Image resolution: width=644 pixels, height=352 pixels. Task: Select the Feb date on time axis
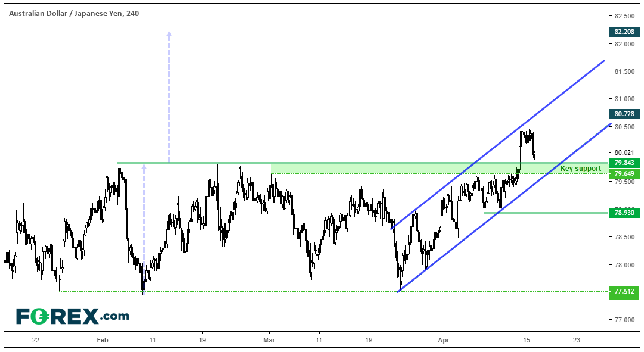(x=103, y=341)
